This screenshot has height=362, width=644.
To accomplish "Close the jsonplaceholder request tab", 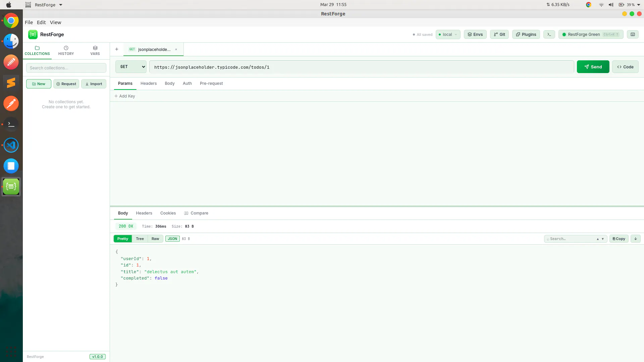I will (x=176, y=49).
